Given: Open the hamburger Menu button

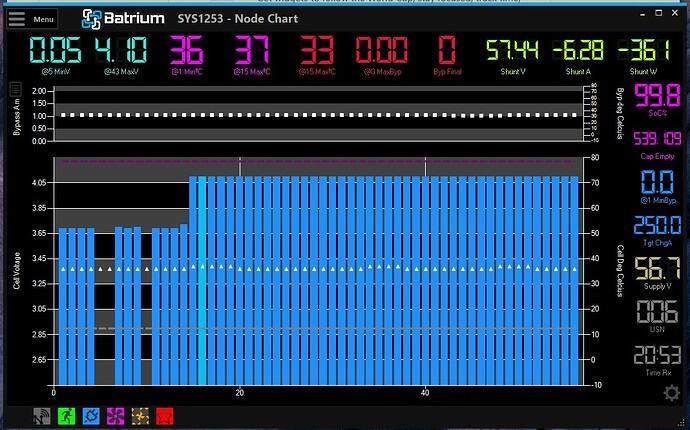Looking at the screenshot, I should pyautogui.click(x=32, y=19).
